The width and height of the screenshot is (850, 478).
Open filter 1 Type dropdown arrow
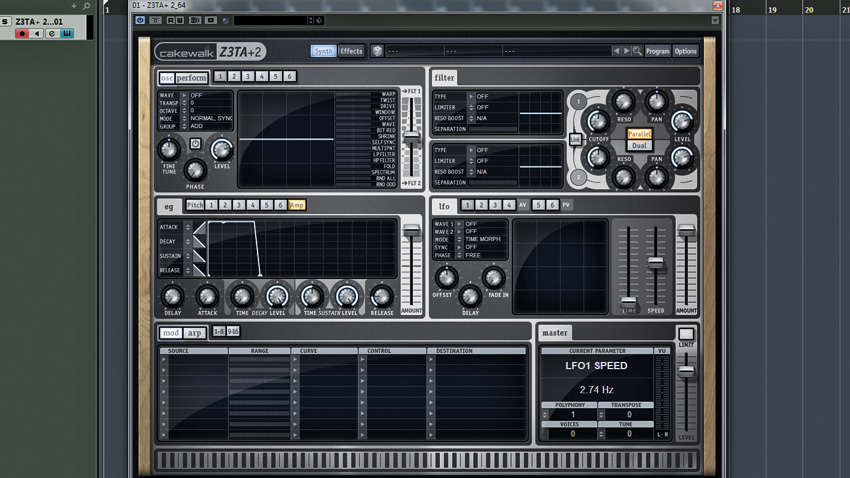(471, 96)
